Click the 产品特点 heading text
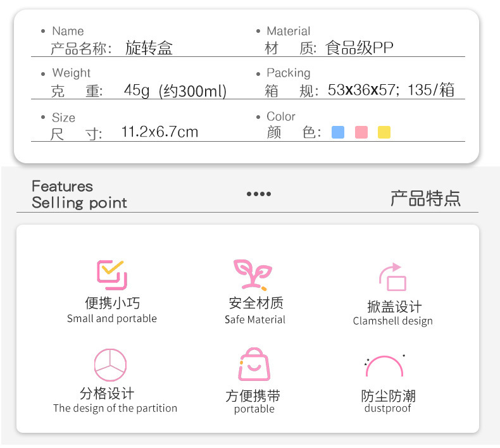 coord(425,198)
